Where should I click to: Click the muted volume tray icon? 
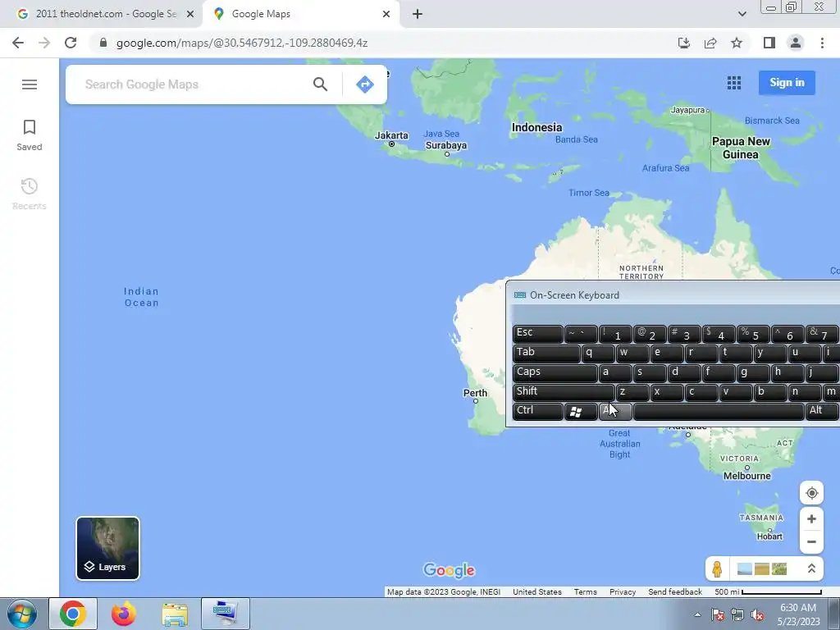tap(757, 615)
